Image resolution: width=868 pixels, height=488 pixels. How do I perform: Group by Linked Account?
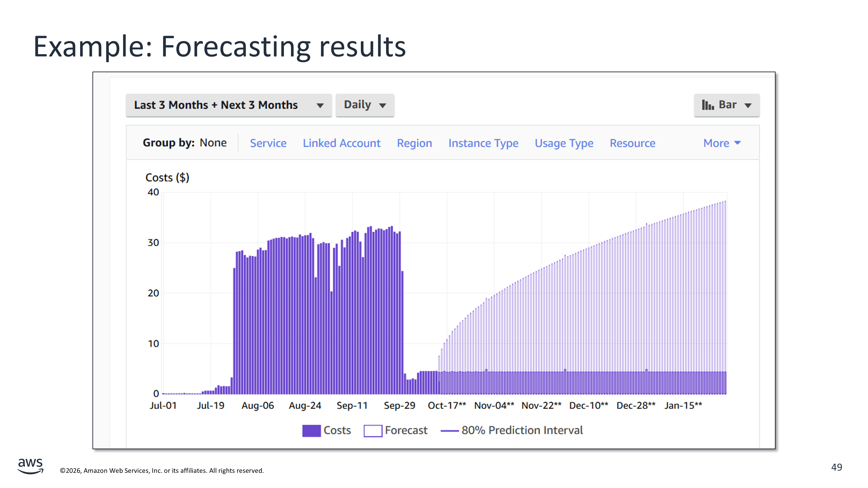tap(341, 143)
